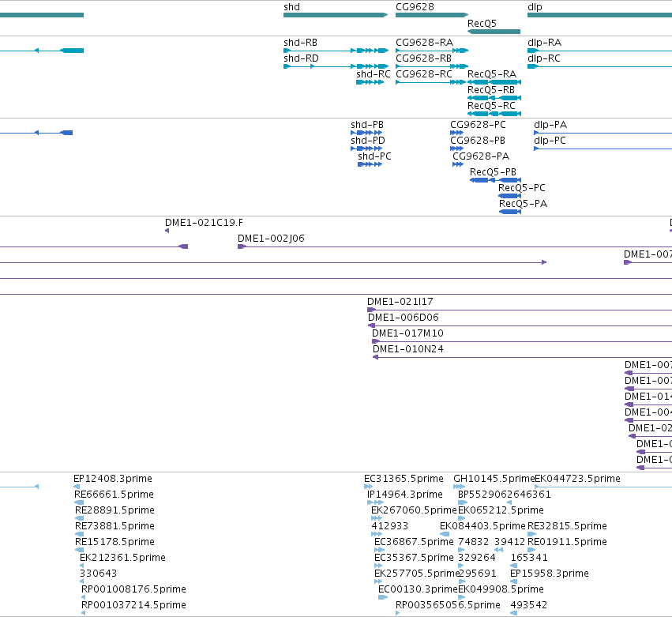Viewport: 672px width, 617px height.
Task: Open the shd-RD transcript
Action: click(336, 66)
